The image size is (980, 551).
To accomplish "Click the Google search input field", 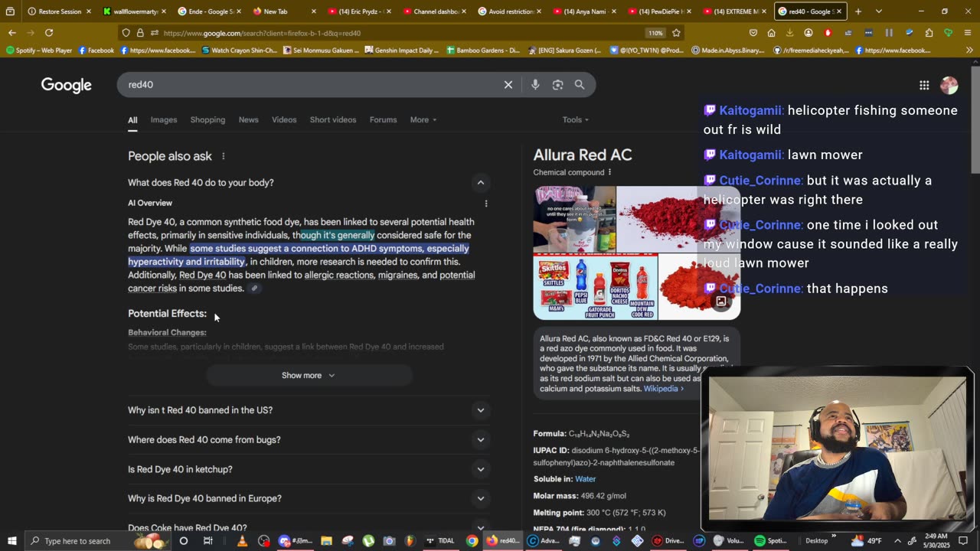I will click(x=312, y=85).
